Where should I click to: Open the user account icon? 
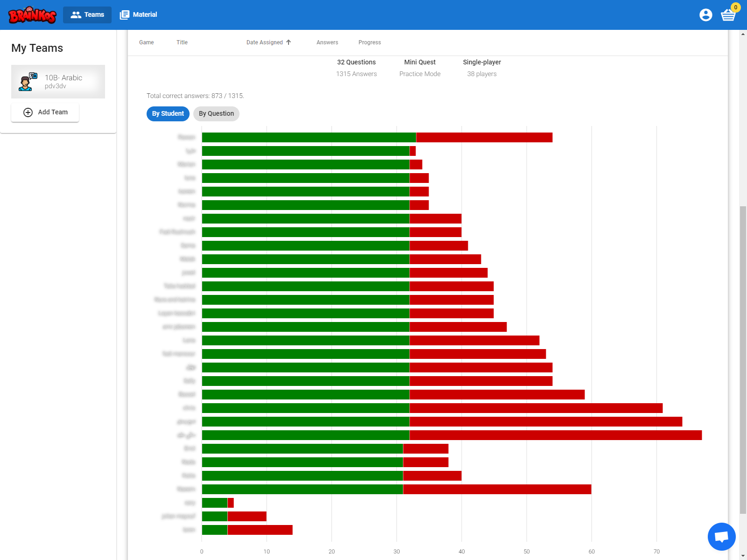[x=705, y=15]
